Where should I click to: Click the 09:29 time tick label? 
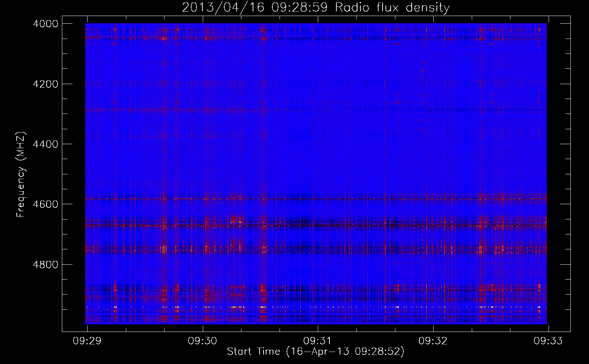(87, 341)
